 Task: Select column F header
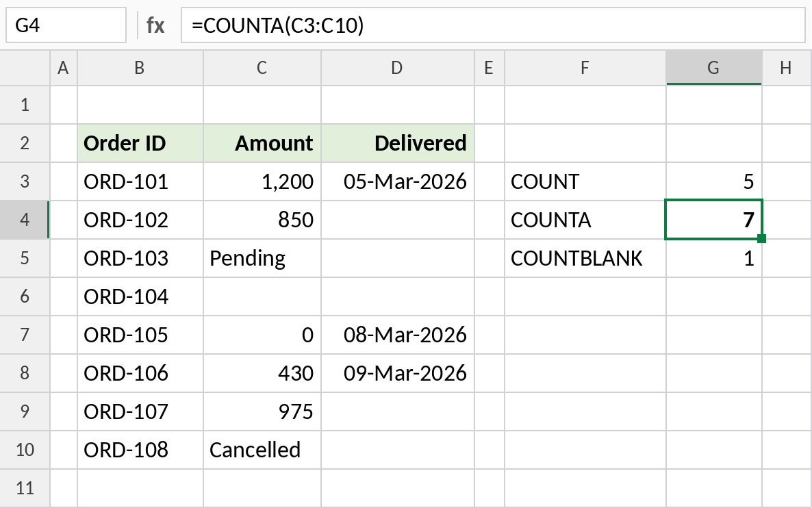[585, 68]
